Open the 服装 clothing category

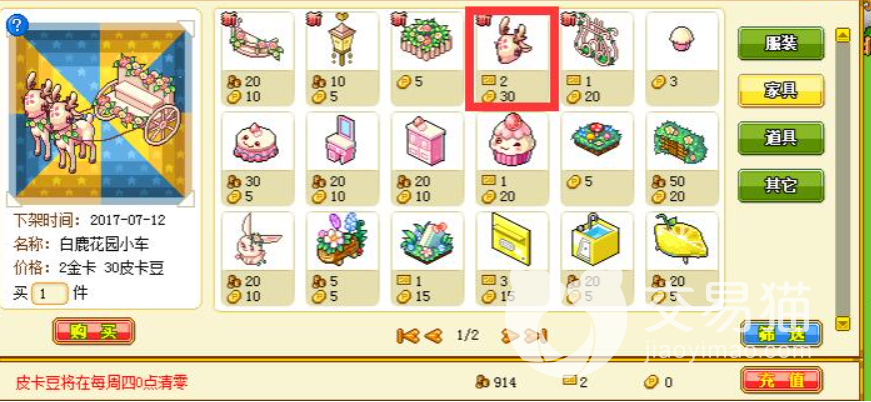coord(780,44)
